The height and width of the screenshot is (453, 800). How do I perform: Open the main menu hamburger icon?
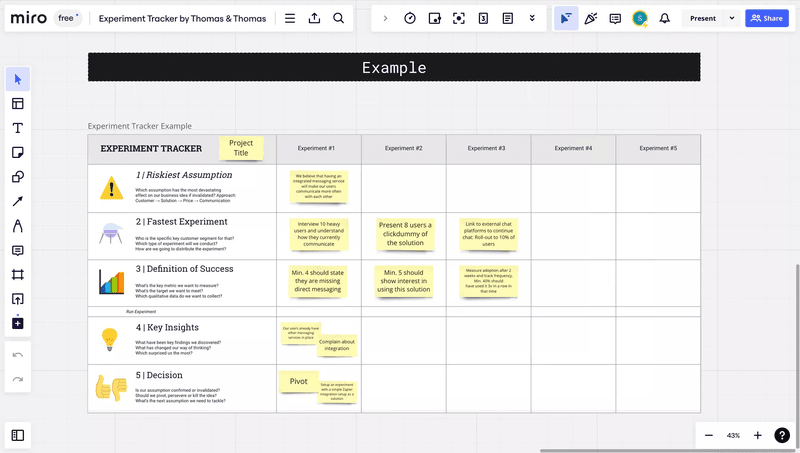pos(290,18)
